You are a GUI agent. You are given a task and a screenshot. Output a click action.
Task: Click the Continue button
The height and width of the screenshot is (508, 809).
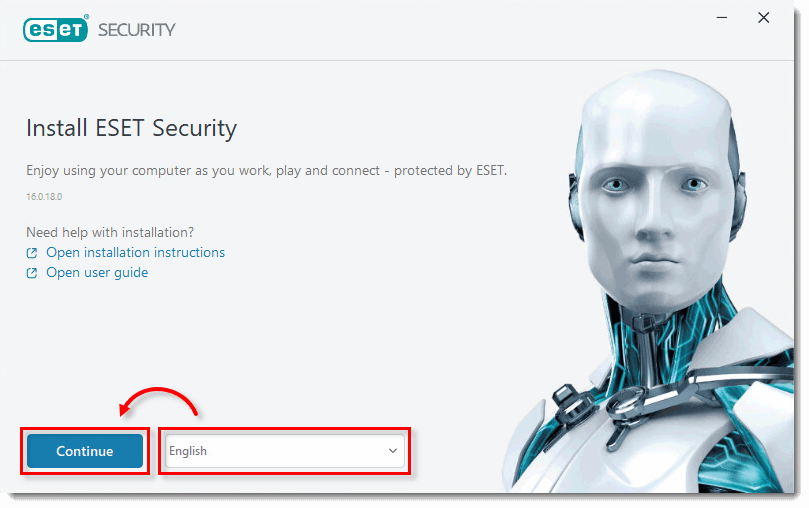click(85, 451)
